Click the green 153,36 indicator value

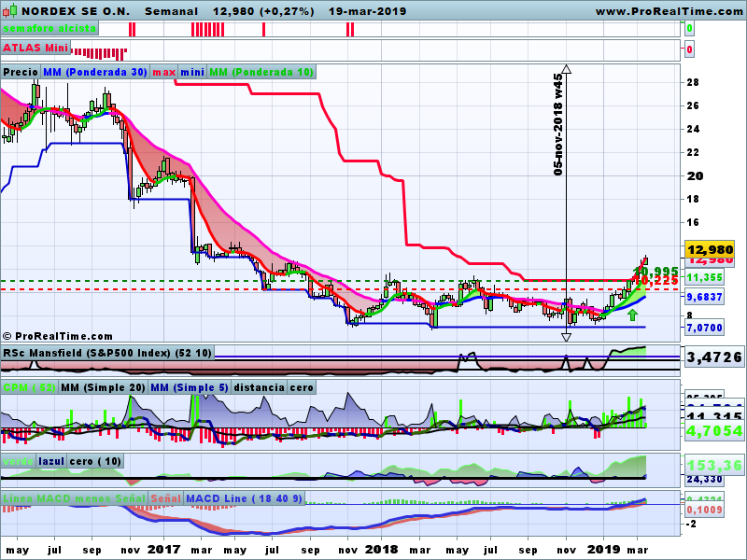click(x=714, y=465)
